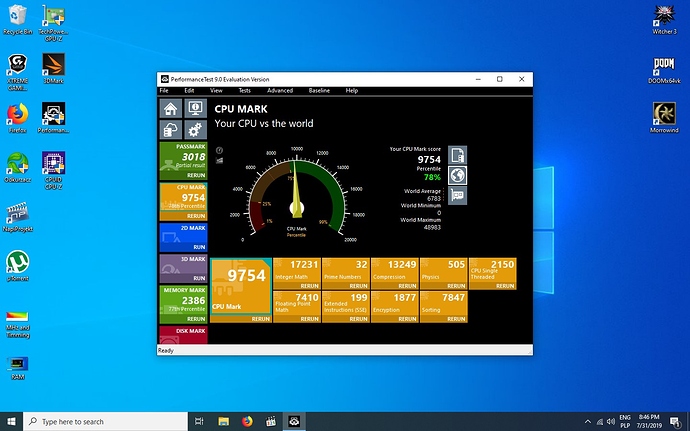Viewport: 690px width, 431px height.
Task: Open the Help menu
Action: pos(352,91)
